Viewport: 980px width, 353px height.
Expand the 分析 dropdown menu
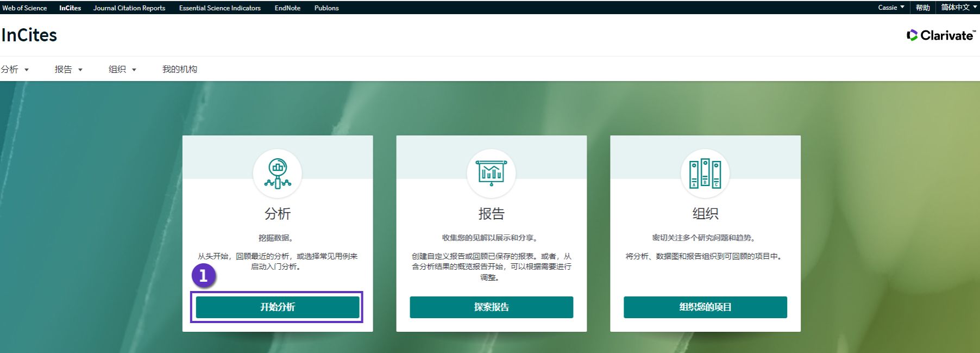coord(15,70)
